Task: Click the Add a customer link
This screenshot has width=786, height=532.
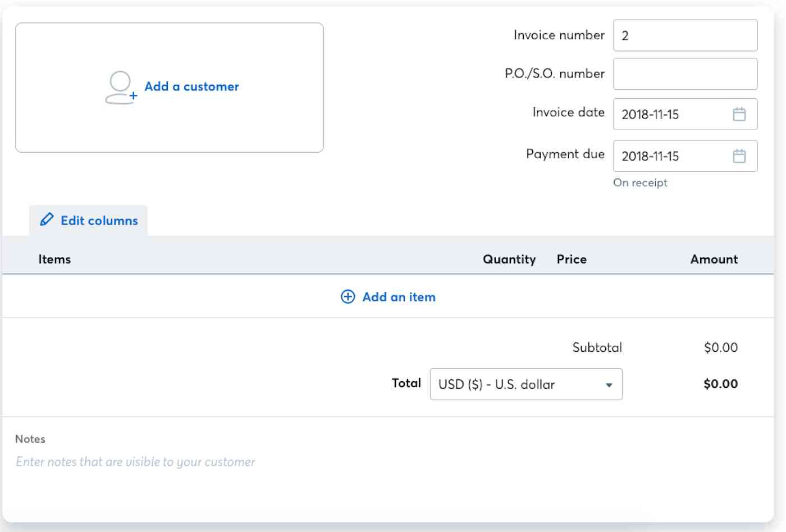Action: 191,86
